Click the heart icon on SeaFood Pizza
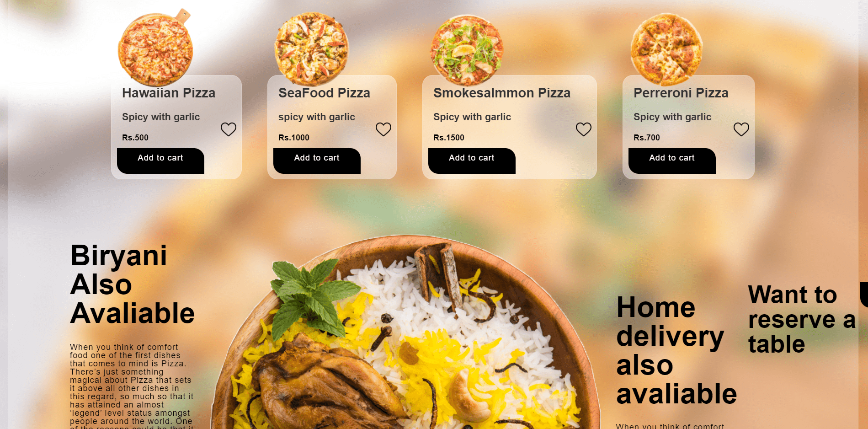Screen dimensions: 868x429 [x=383, y=129]
